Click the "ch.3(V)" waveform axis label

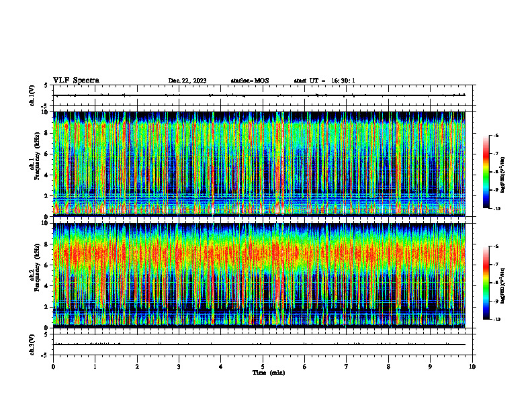32,345
